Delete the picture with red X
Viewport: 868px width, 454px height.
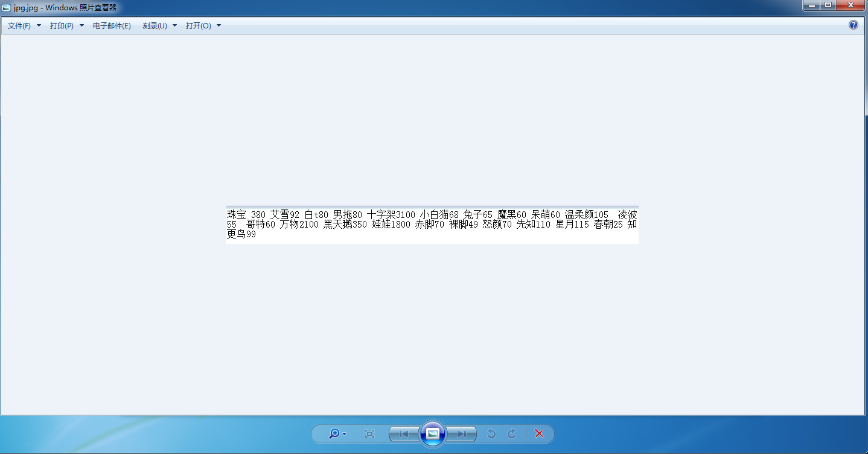click(x=540, y=433)
